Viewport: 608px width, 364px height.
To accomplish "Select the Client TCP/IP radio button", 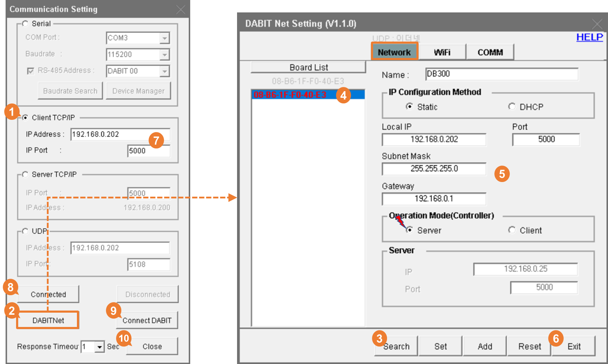I will [25, 117].
